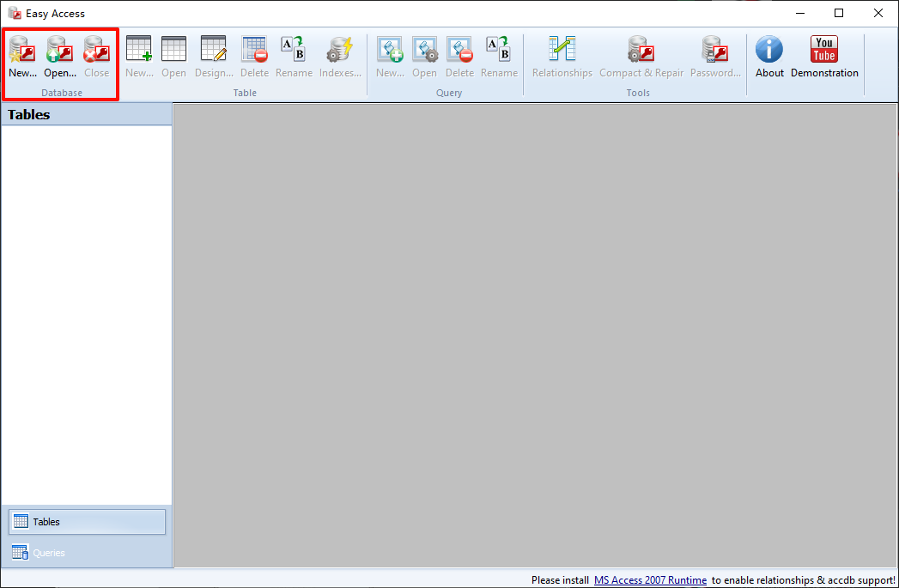Rename the selected query
Image resolution: width=899 pixels, height=588 pixels.
coord(499,57)
